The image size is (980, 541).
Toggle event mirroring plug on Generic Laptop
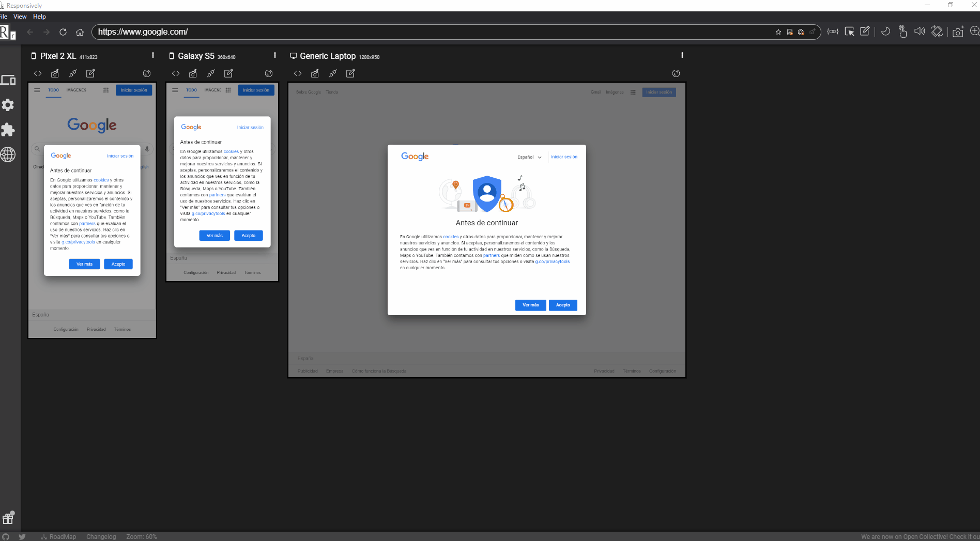pyautogui.click(x=333, y=73)
